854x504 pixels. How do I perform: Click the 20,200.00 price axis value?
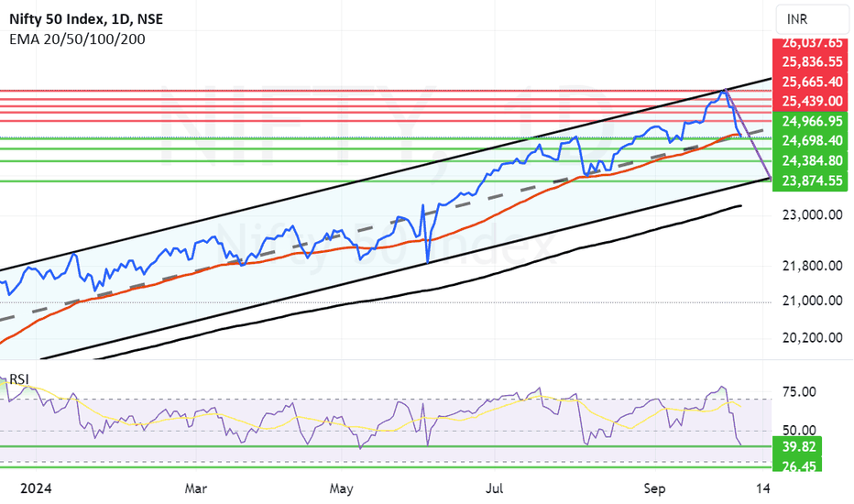[x=812, y=338]
